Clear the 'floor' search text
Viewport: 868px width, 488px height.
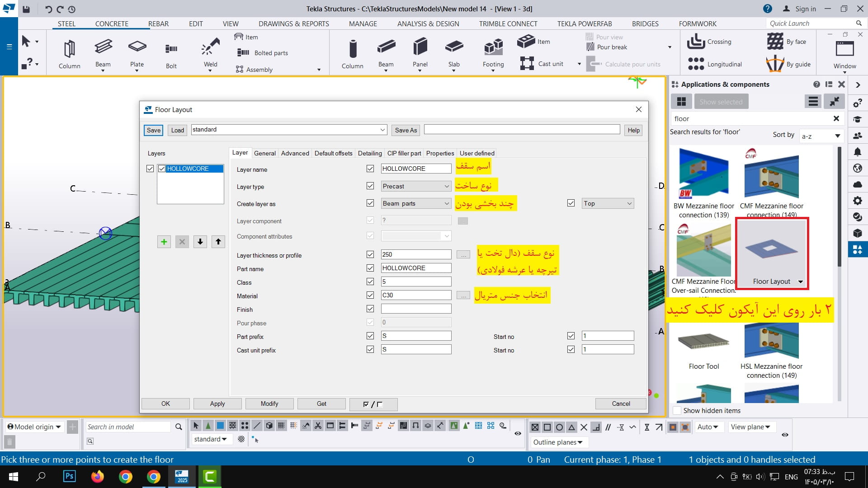click(836, 118)
